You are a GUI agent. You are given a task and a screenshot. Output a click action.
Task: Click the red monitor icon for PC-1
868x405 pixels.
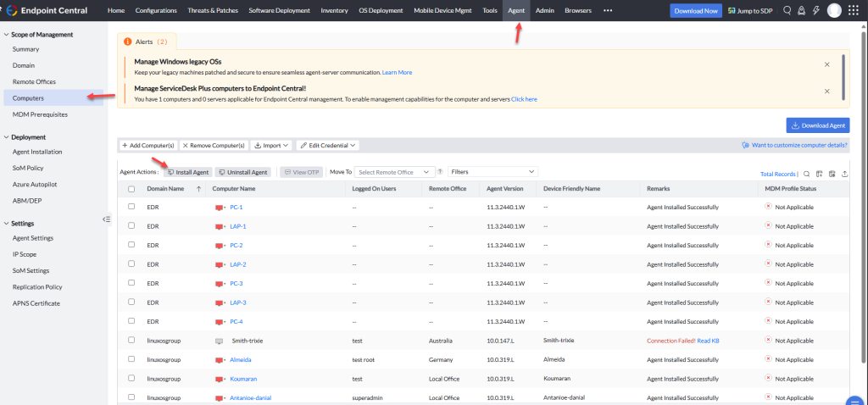(220, 207)
